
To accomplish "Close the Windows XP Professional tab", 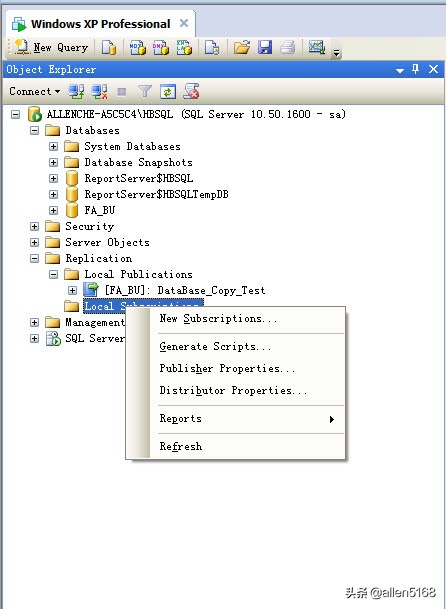I will point(184,23).
